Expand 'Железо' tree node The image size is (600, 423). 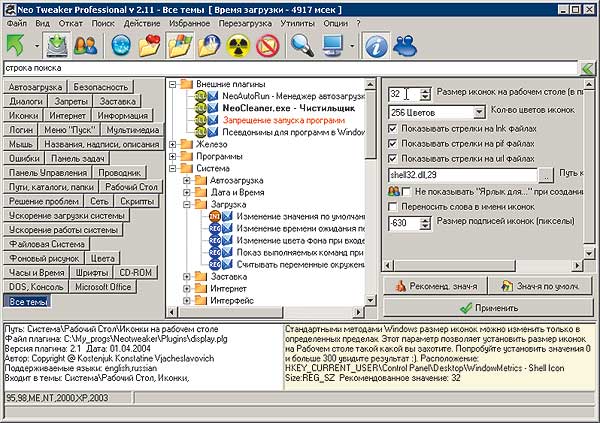pyautogui.click(x=173, y=144)
